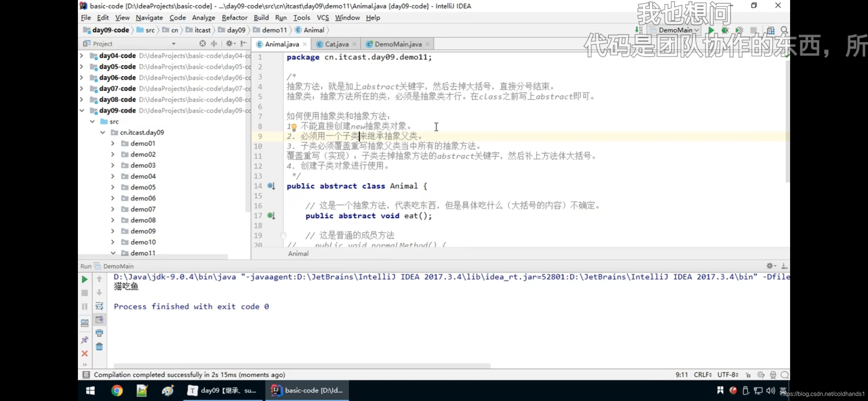Open the File menu
The image size is (868, 401).
point(86,17)
